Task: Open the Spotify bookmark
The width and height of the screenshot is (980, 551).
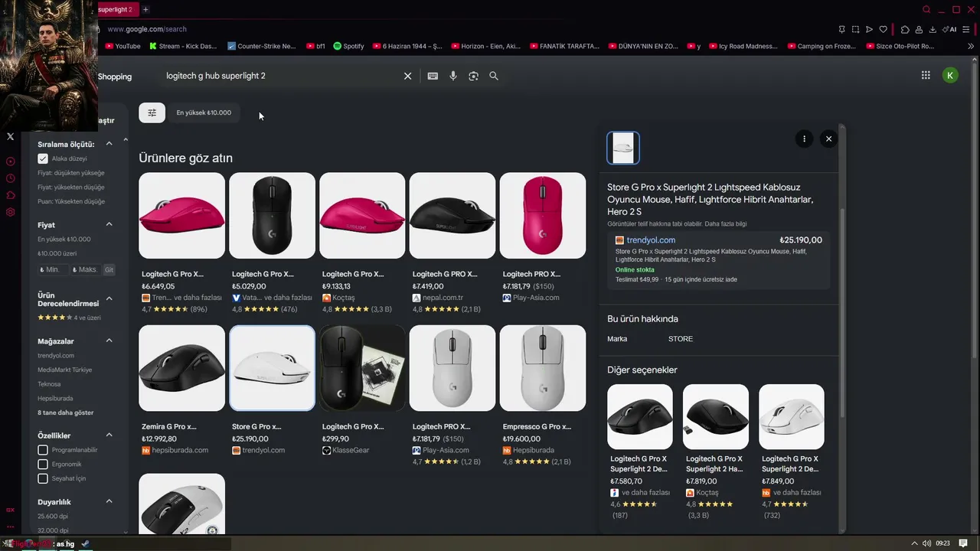Action: 348,46
